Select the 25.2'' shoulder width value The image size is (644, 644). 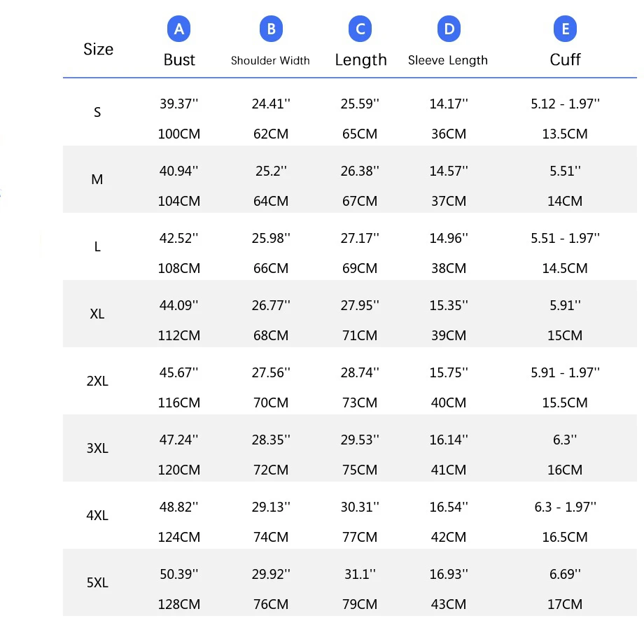coord(271,171)
